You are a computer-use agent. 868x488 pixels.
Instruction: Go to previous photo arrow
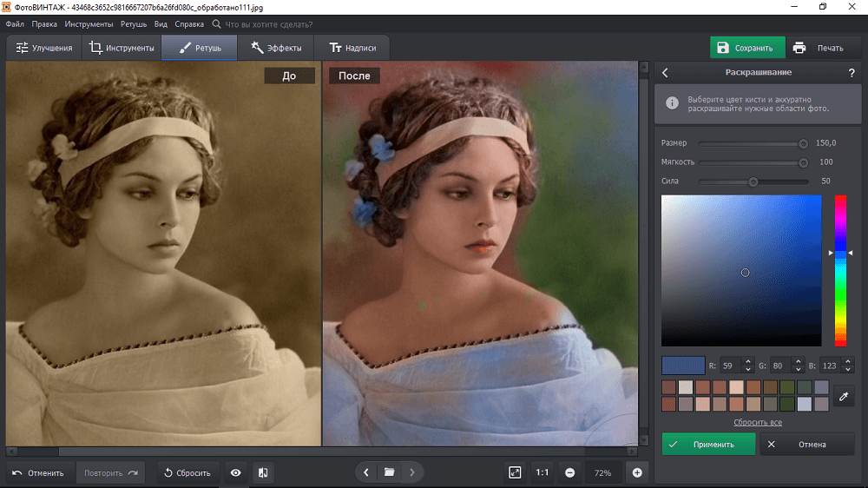coord(366,472)
